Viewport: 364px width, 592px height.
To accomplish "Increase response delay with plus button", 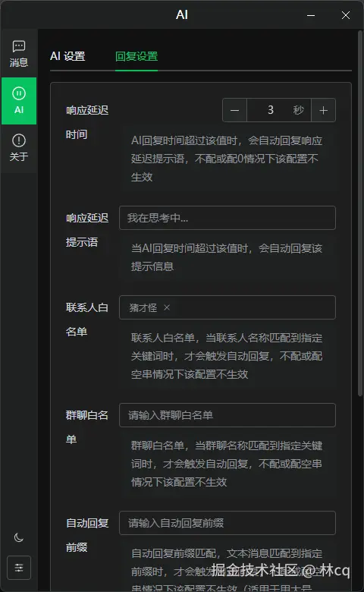I will tap(323, 110).
